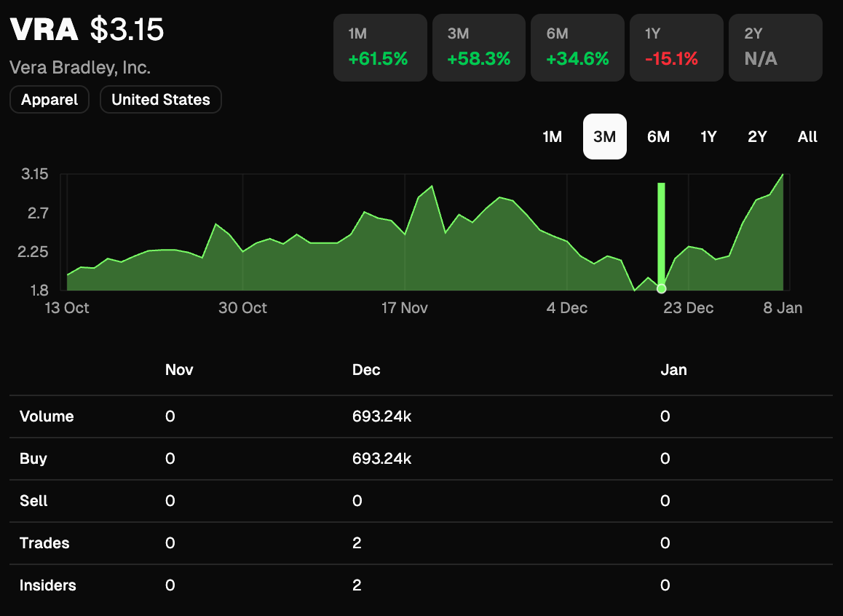Click the Insiders row label
Viewport: 843px width, 616px height.
[48, 585]
